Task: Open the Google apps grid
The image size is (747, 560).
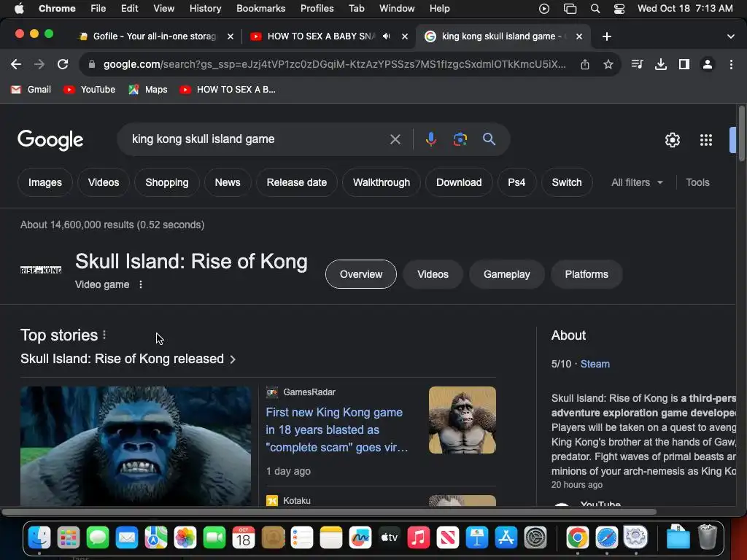Action: coord(706,140)
